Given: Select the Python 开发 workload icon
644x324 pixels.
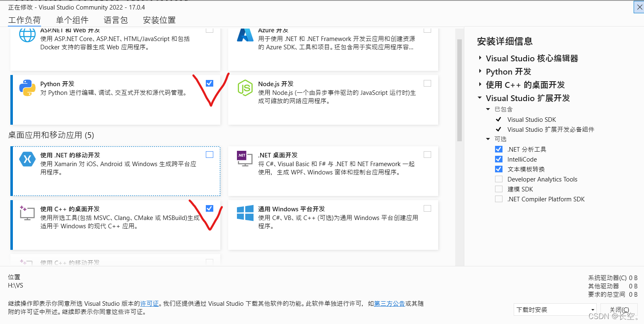Looking at the screenshot, I should click(27, 87).
